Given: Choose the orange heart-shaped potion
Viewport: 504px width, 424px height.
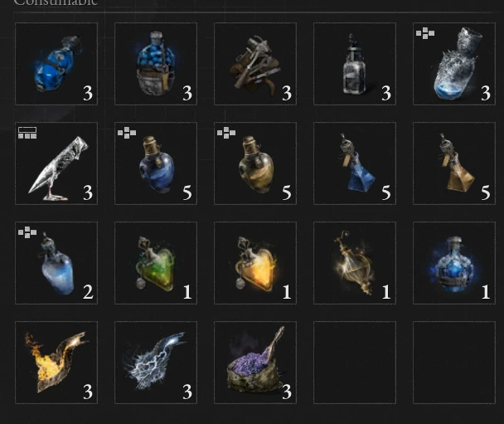Looking at the screenshot, I should pos(255,263).
